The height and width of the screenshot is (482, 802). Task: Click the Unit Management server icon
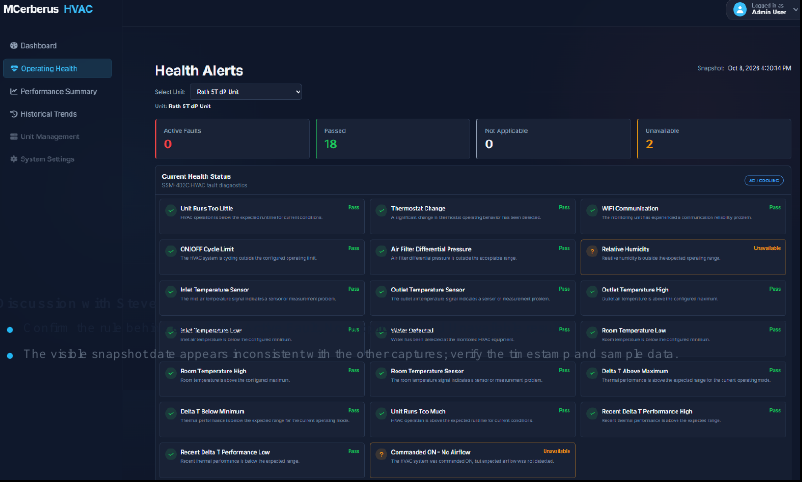(14, 137)
